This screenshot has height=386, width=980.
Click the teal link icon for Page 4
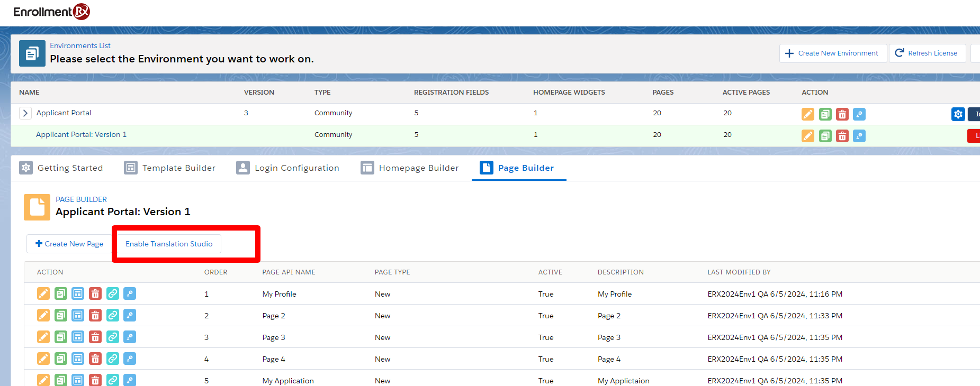(113, 359)
